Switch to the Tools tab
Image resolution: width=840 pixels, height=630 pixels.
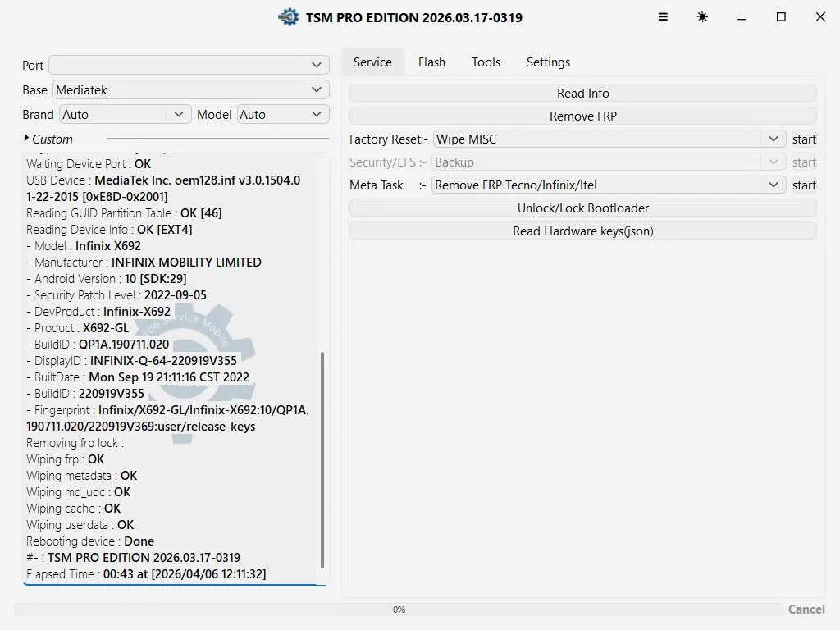coord(486,62)
